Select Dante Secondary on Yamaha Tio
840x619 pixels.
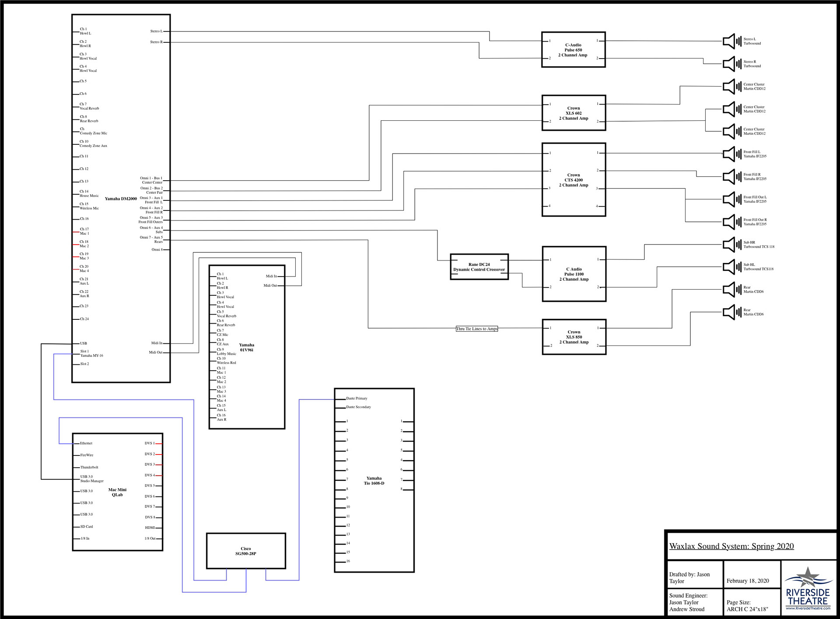point(359,407)
